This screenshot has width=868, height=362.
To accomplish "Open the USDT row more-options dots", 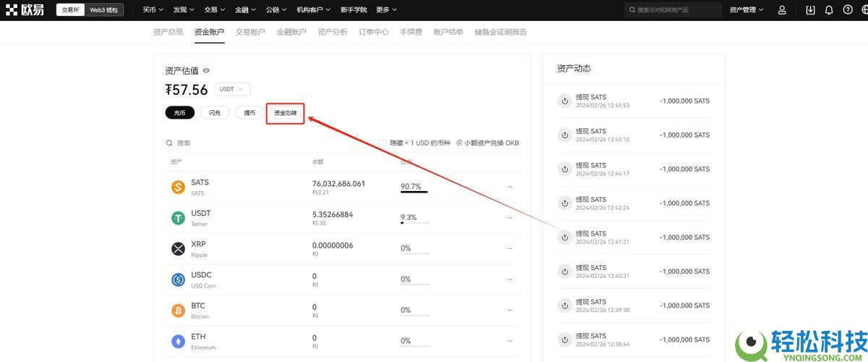I will coord(509,217).
